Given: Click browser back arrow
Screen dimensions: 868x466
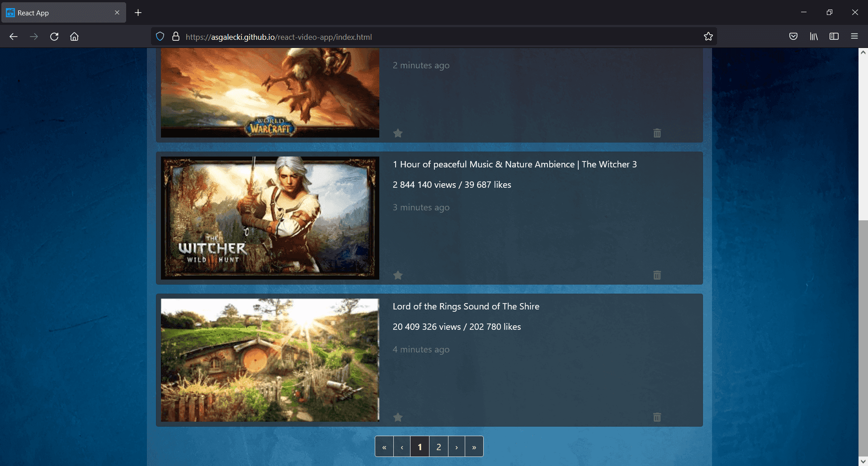Looking at the screenshot, I should (x=14, y=37).
